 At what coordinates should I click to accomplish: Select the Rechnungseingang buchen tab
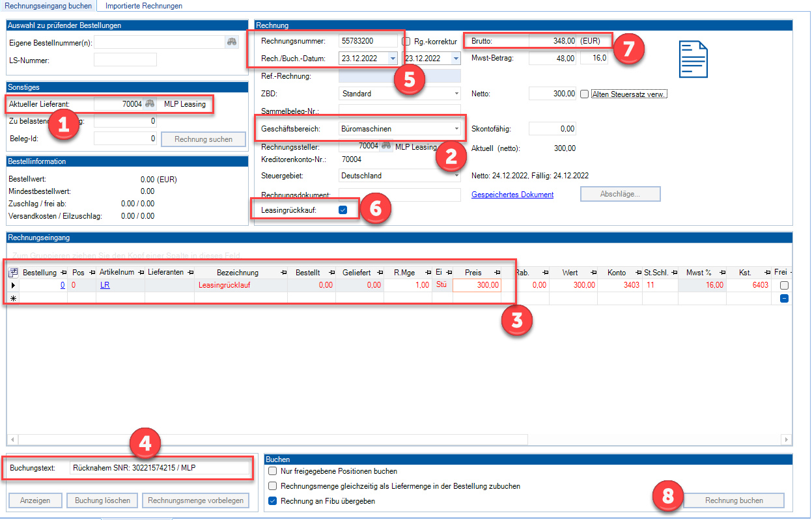48,6
